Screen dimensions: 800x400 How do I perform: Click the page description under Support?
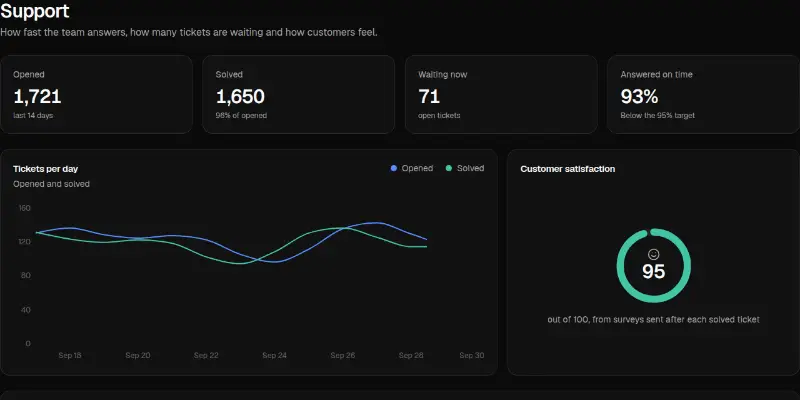(189, 33)
